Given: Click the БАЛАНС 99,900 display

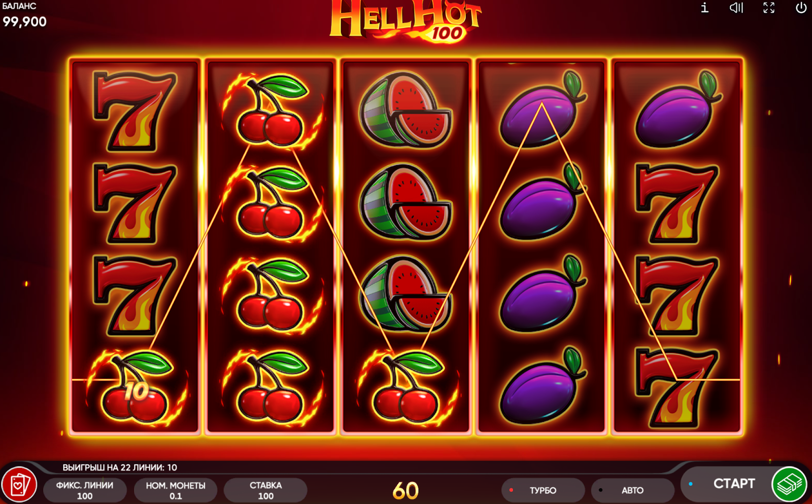Looking at the screenshot, I should 24,15.
